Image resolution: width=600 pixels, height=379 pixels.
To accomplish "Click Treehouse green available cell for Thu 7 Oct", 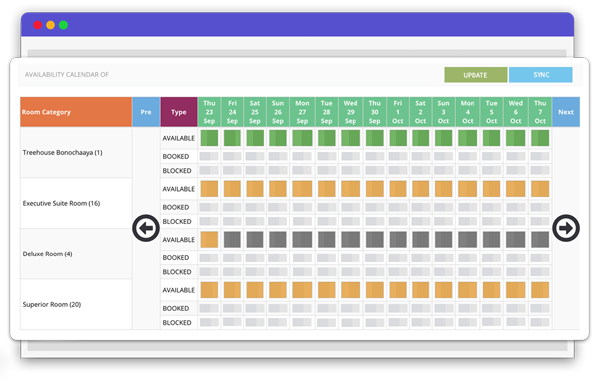I will click(540, 138).
